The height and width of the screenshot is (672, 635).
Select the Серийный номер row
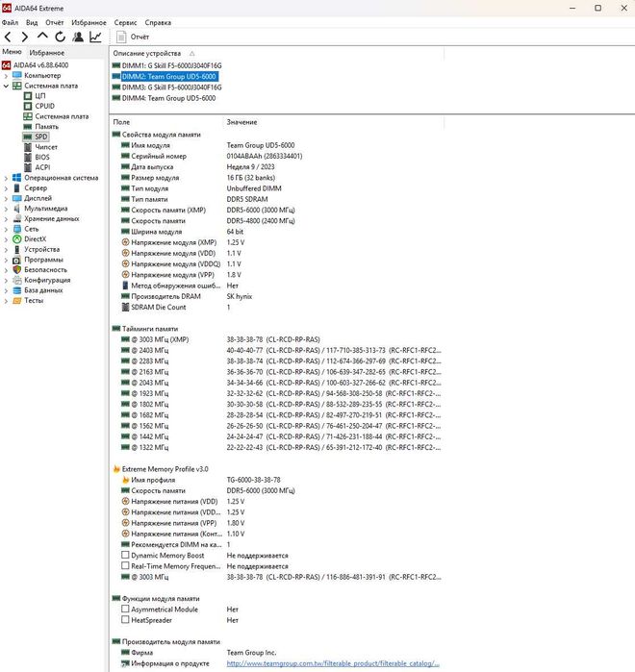click(276, 156)
